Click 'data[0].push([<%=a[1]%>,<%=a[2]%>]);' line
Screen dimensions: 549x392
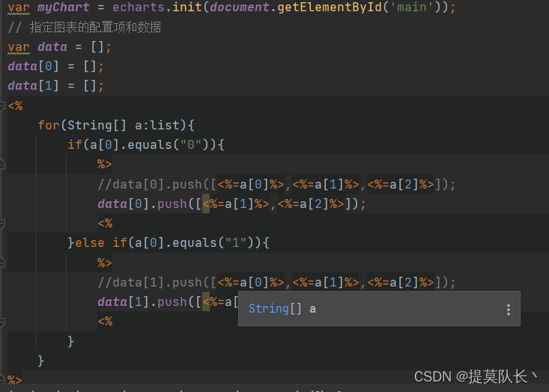click(x=231, y=204)
